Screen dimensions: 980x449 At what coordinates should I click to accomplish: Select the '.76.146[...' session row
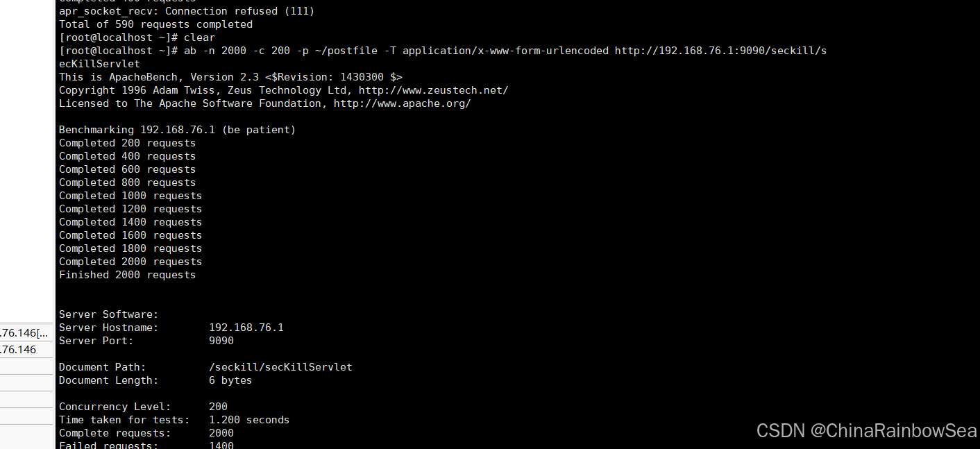(26, 333)
